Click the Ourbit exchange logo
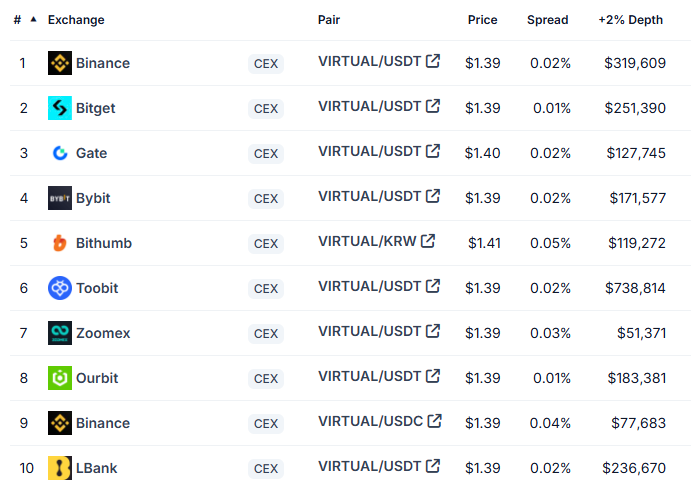Viewport: 691px width, 490px height. (x=60, y=378)
